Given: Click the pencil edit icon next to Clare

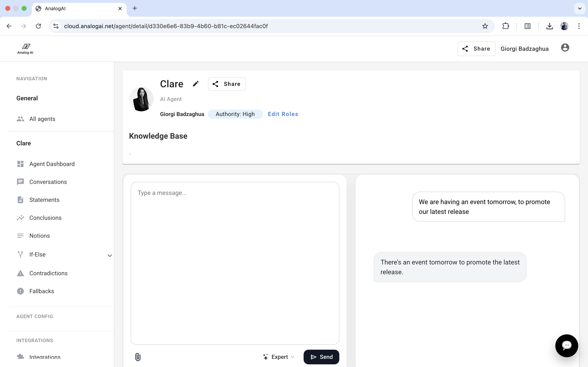Looking at the screenshot, I should [x=196, y=84].
